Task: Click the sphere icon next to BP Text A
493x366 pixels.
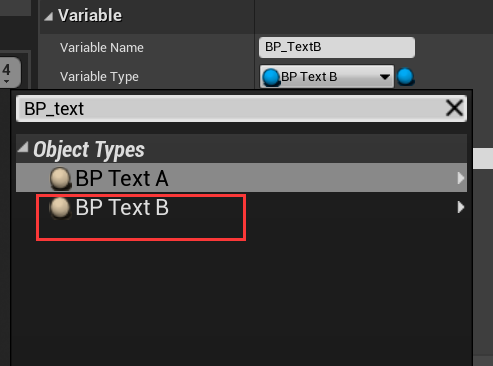Action: 60,178
